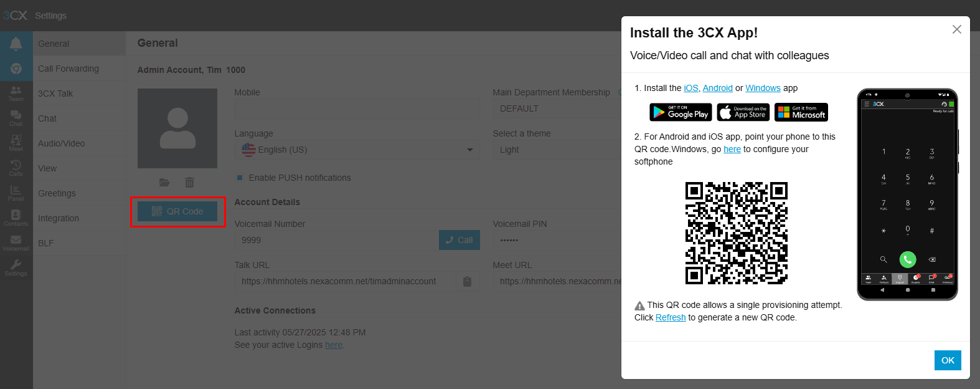Open the Greetings settings section

tap(57, 193)
